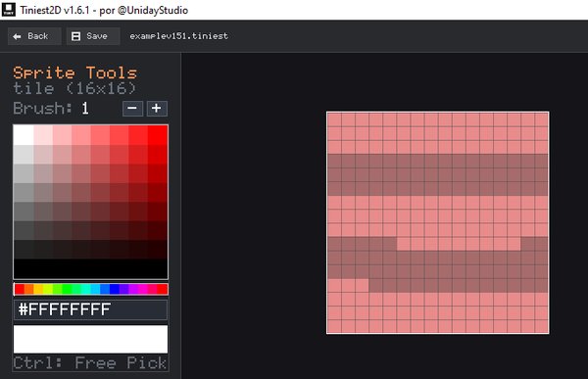
Task: Click the Ctrl: Free Pick hint text
Action: 90,363
